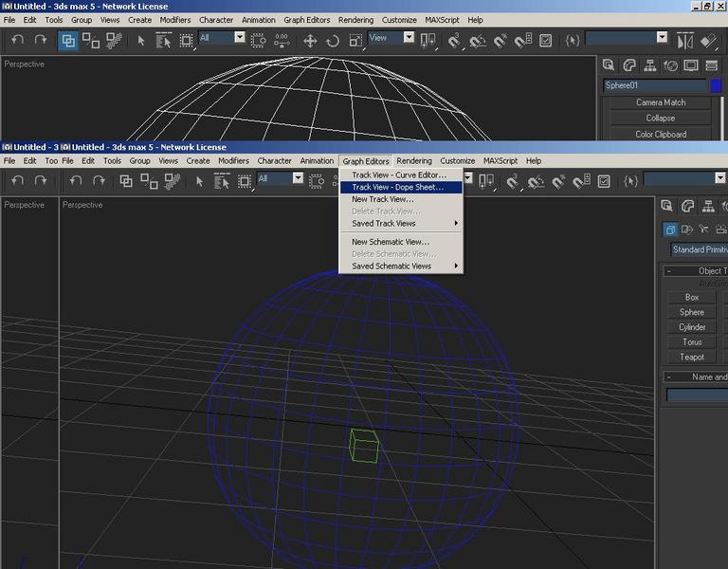Open Named Selection Sets braces icon in top window
Viewport: 728px width, 569px height.
point(572,41)
